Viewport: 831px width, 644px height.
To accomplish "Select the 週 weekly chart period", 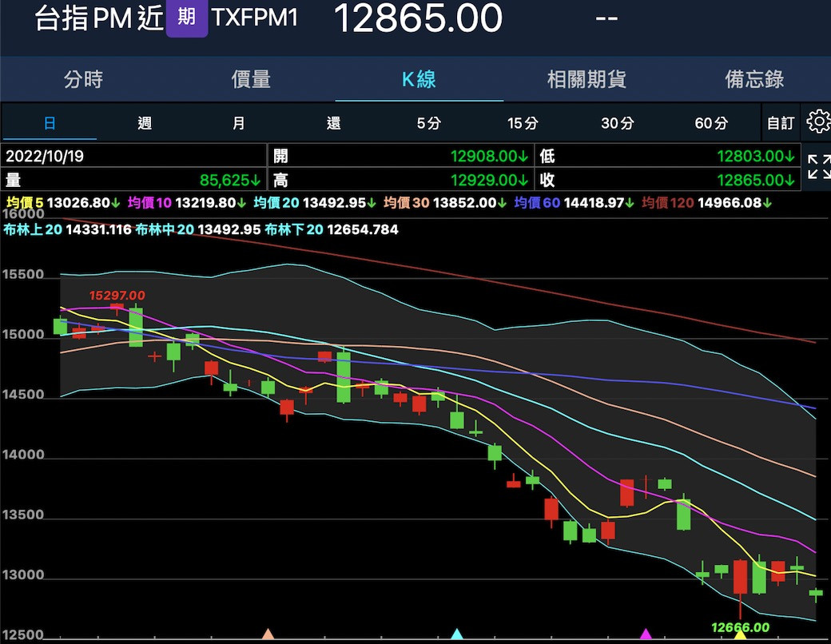I will [145, 123].
